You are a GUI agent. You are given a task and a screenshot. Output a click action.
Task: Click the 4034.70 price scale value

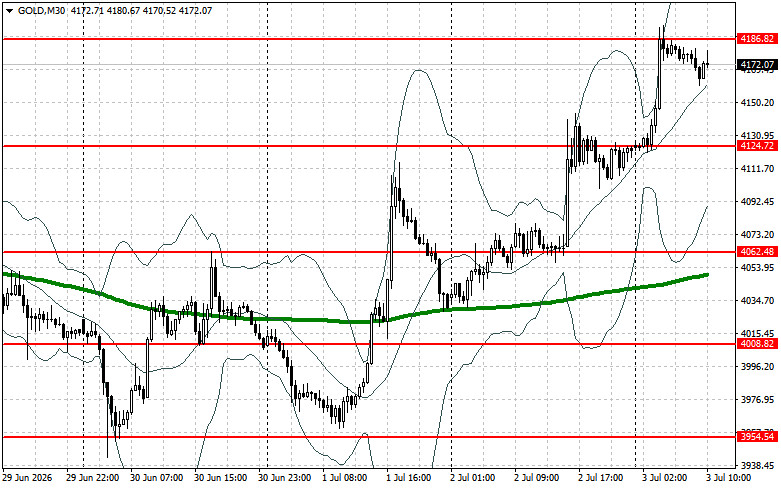757,301
